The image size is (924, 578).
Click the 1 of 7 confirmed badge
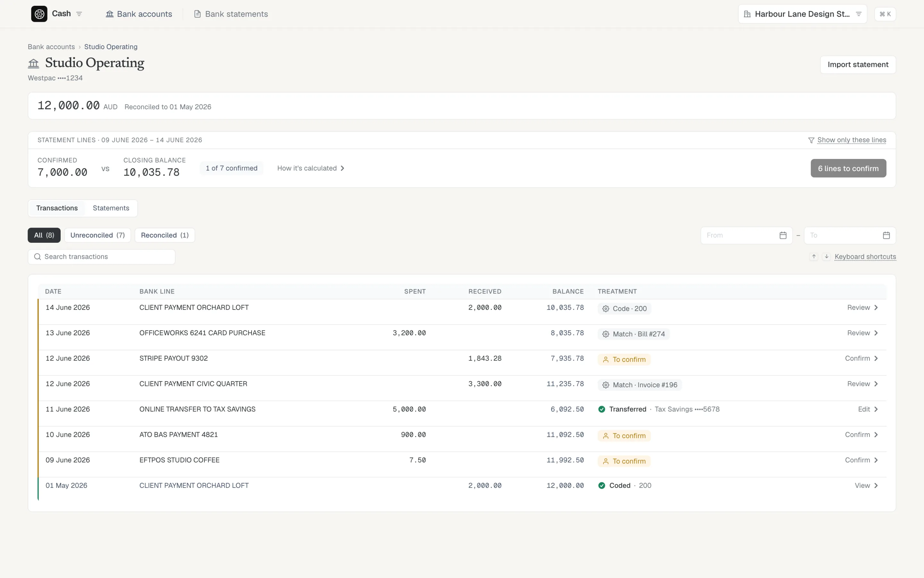click(231, 168)
